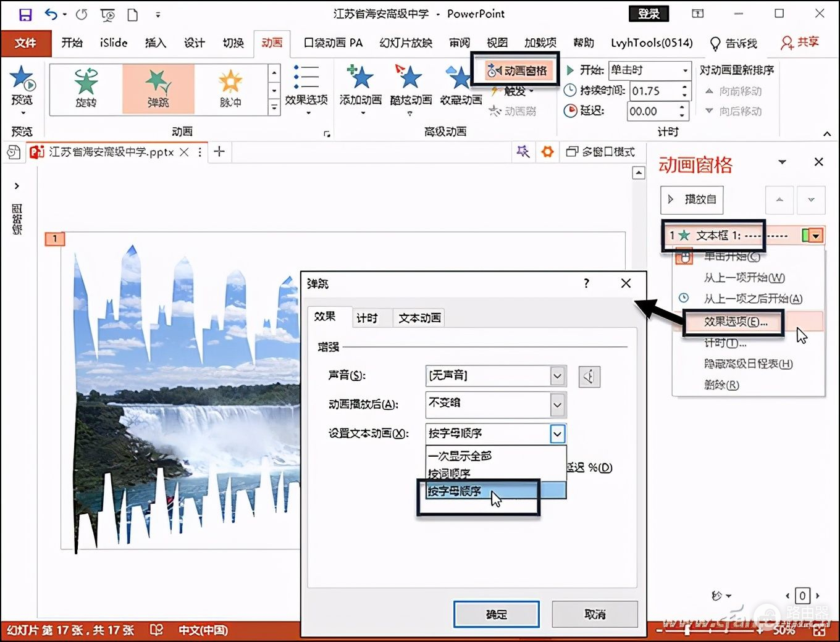Select 从上一项之后开始 in context menu

(753, 299)
